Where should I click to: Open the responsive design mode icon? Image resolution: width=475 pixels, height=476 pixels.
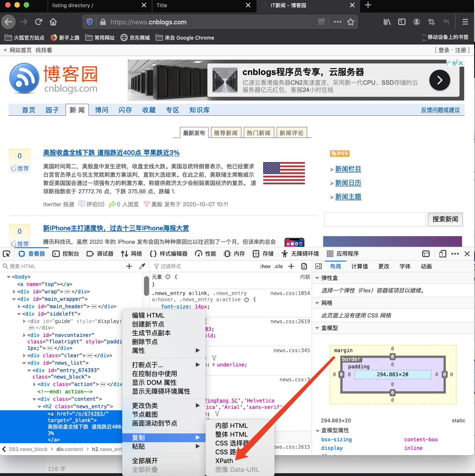pyautogui.click(x=443, y=254)
